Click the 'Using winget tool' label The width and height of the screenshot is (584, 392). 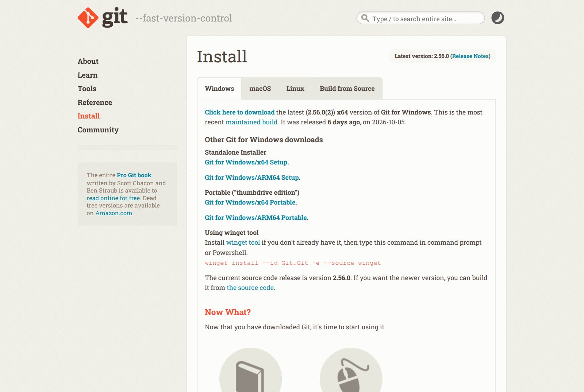[x=231, y=233]
